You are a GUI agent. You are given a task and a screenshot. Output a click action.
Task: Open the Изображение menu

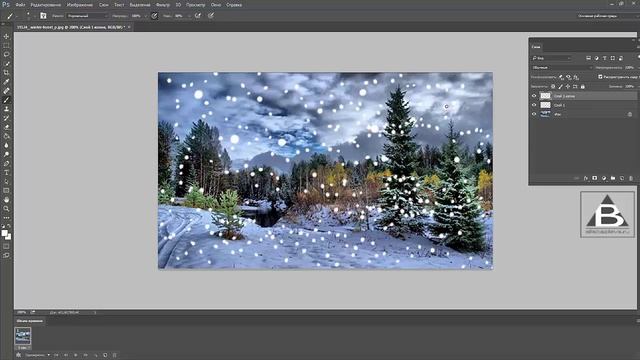80,5
